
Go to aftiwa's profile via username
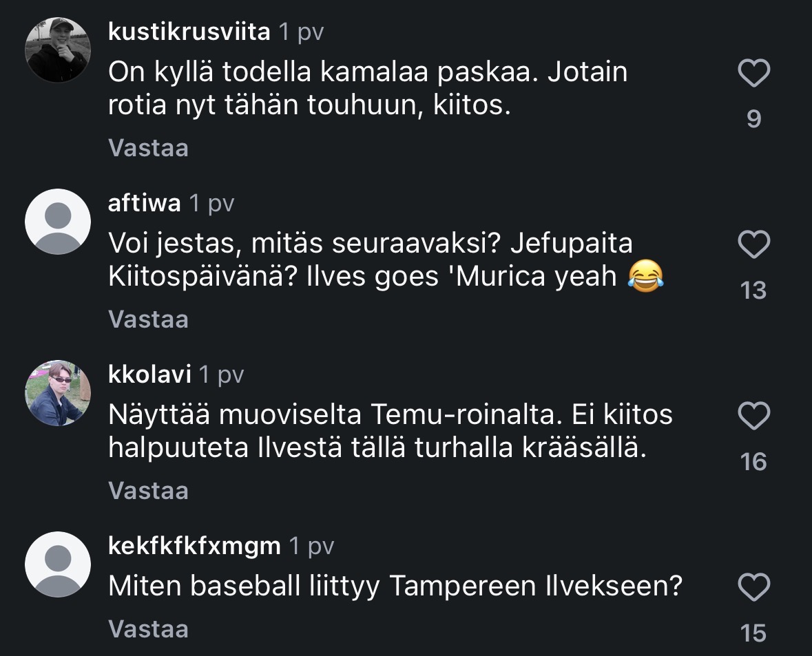point(145,203)
